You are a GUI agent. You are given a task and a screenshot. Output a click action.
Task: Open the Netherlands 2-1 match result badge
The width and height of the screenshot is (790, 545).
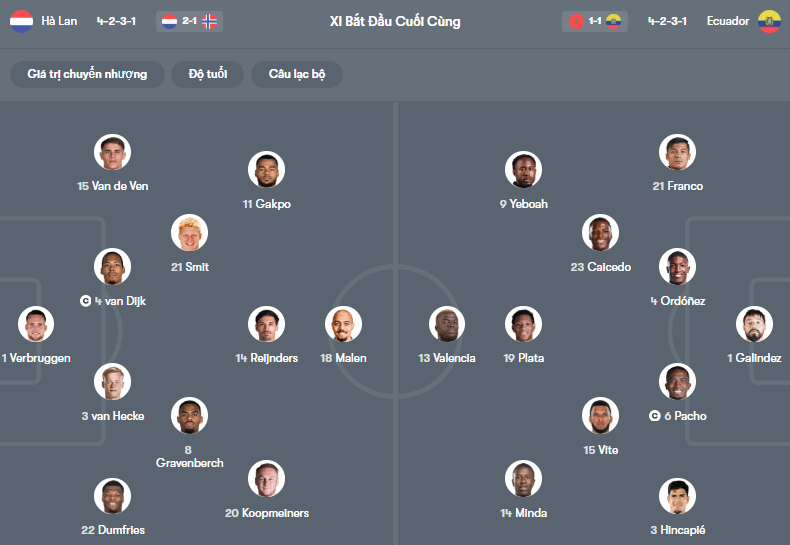[189, 21]
